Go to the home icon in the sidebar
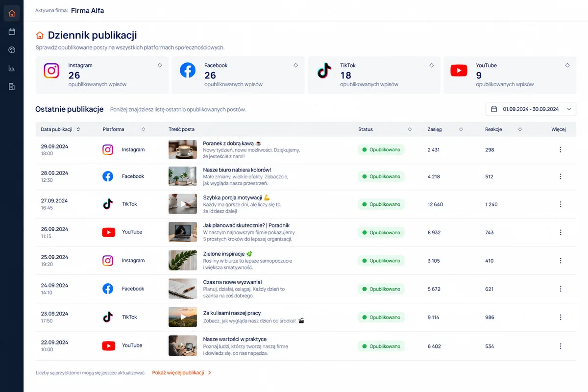The height and width of the screenshot is (392, 588). [x=12, y=13]
